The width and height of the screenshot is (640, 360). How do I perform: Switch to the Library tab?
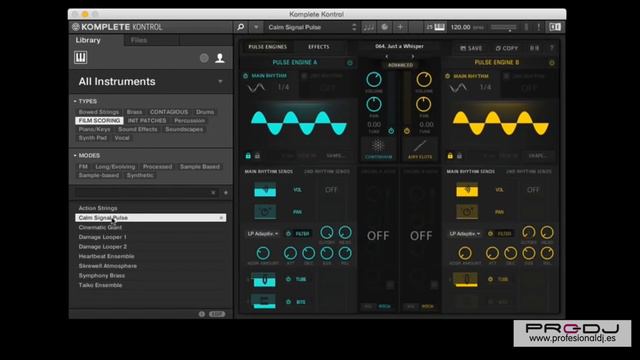tap(88, 40)
